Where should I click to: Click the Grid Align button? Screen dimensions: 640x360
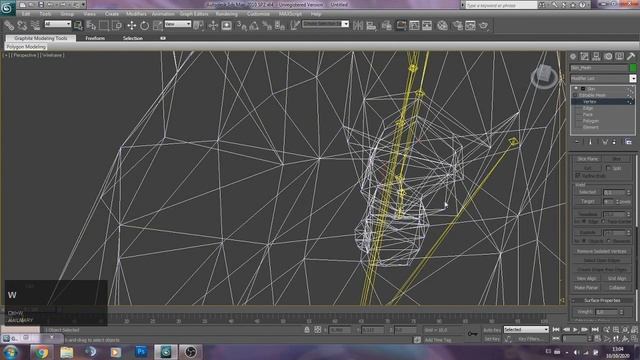[617, 278]
